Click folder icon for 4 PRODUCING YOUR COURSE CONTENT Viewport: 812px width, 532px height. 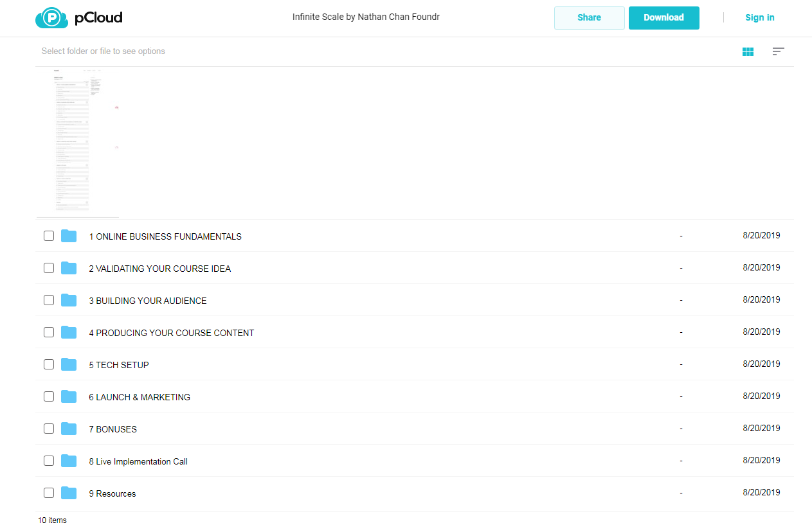(x=69, y=332)
